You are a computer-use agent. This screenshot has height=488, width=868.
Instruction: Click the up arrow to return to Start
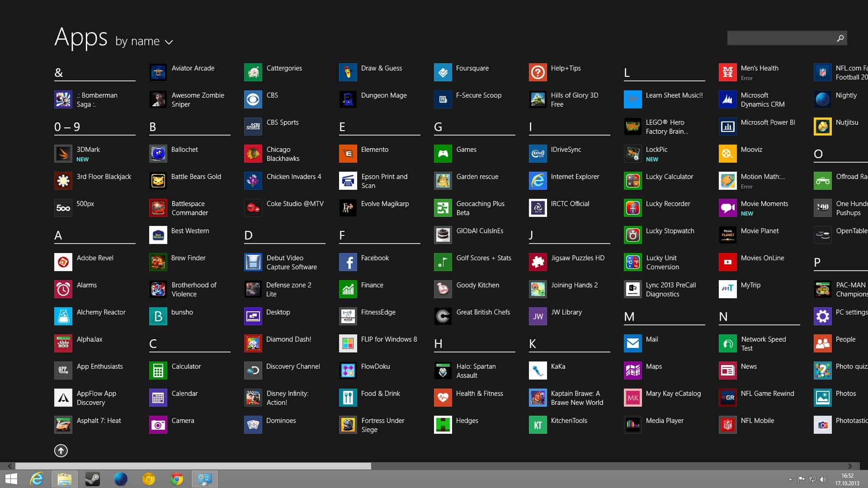tap(61, 450)
